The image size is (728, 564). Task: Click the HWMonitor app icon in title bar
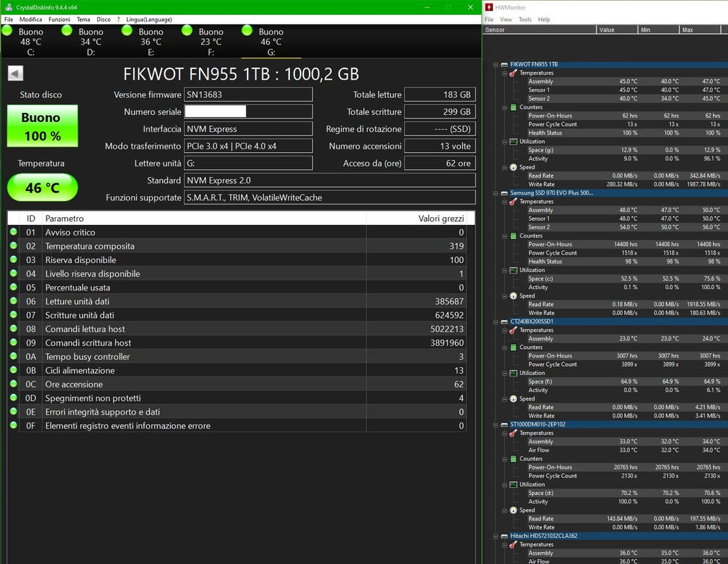(x=489, y=8)
